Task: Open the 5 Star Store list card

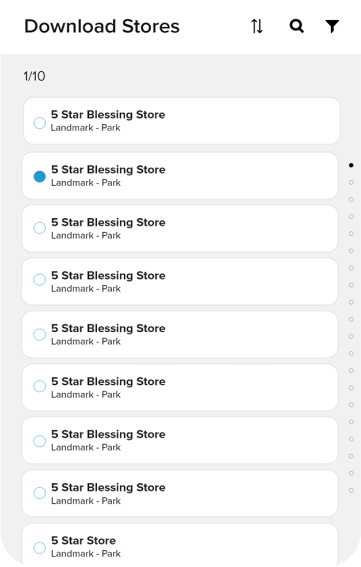Action: [180, 544]
